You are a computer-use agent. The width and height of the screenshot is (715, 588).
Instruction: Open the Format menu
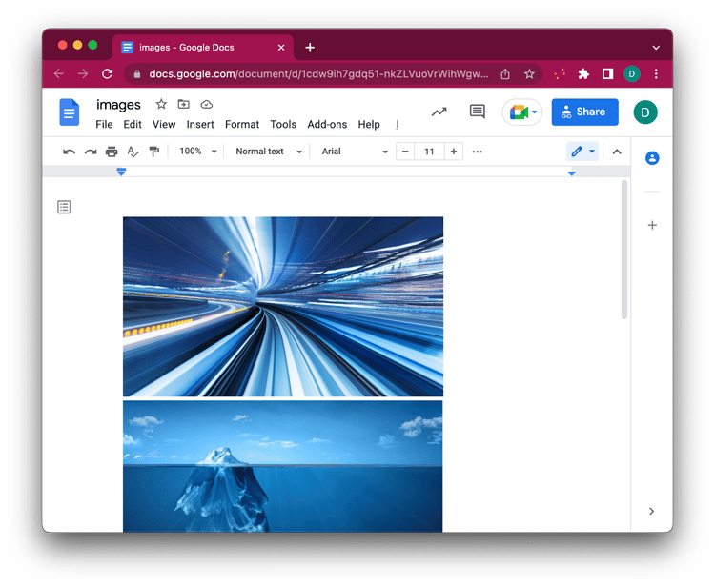(x=242, y=125)
